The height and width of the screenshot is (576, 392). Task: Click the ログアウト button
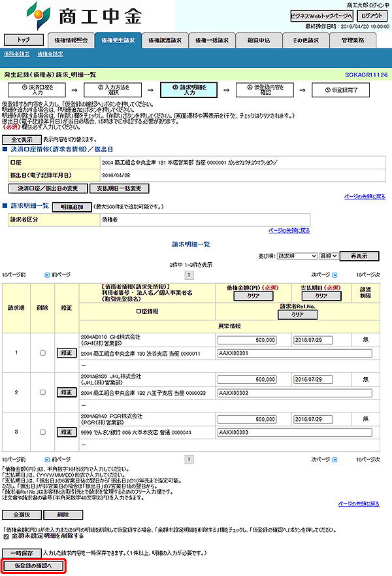372,16
